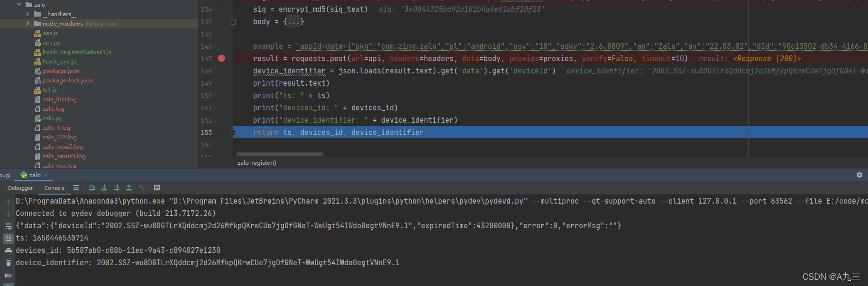Screen dimensions: 868x286
Task: Open zalo_1.log file
Action: (56, 128)
